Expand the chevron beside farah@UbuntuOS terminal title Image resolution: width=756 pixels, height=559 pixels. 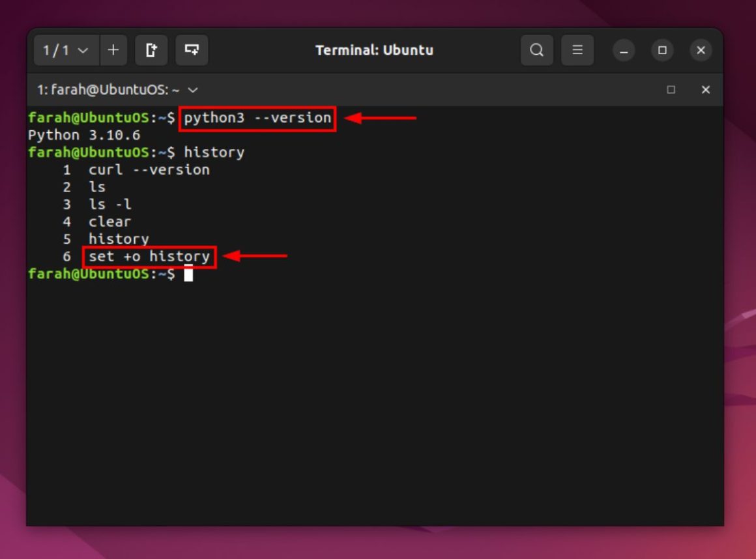coord(192,90)
